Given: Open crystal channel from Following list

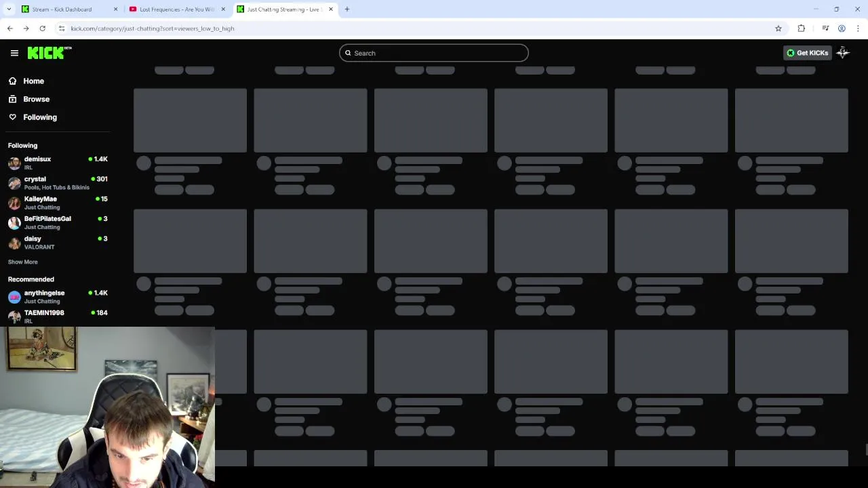Looking at the screenshot, I should coord(58,183).
